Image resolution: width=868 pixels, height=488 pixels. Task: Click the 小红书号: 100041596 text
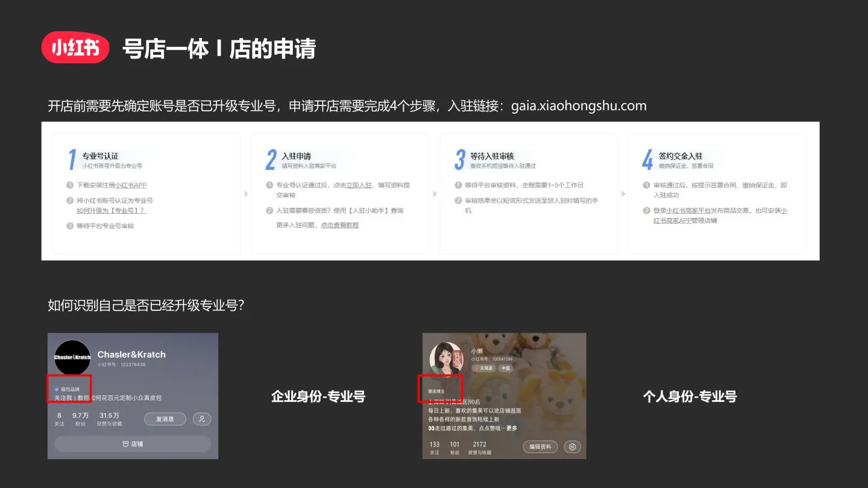(x=492, y=359)
